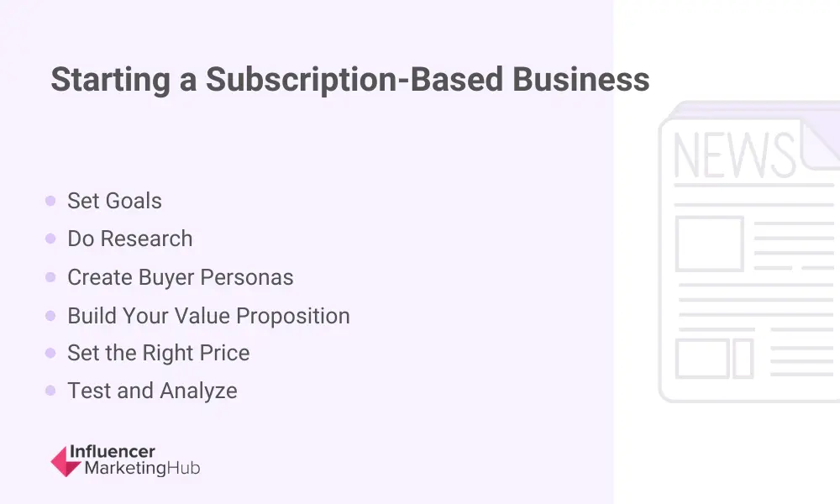
Task: Select the Set the Right Price item
Action: pyautogui.click(x=158, y=353)
